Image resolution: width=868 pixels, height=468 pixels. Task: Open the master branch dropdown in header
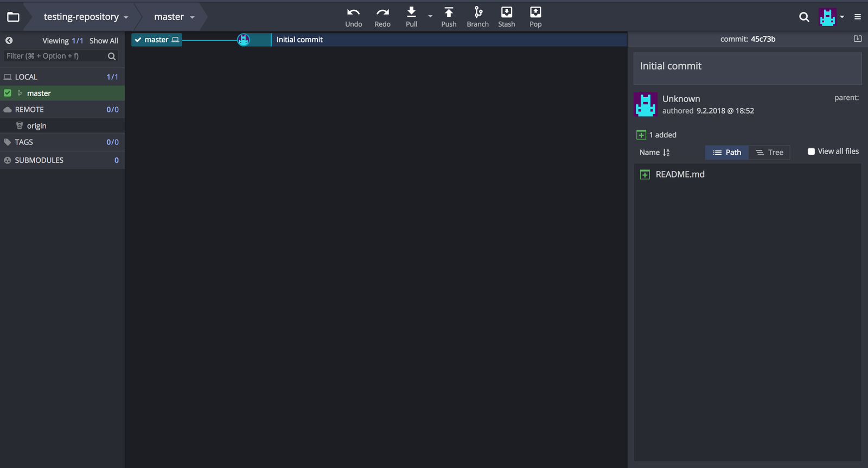pyautogui.click(x=174, y=17)
